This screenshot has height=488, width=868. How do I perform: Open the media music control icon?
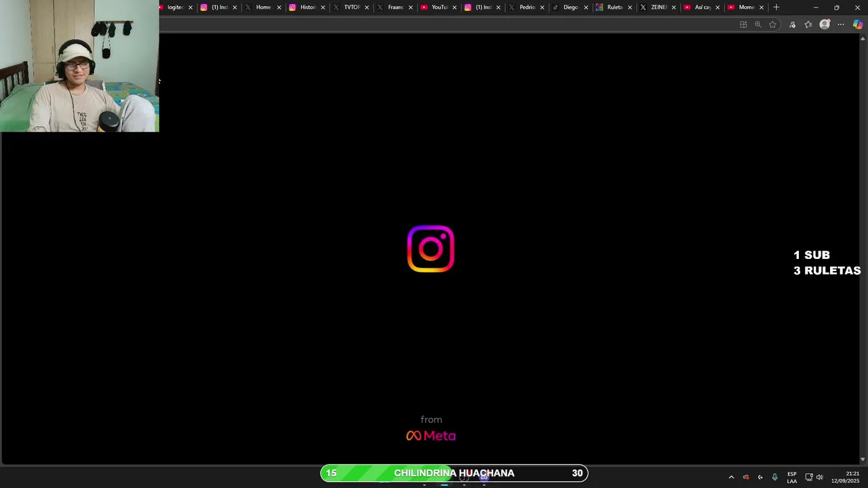click(792, 24)
